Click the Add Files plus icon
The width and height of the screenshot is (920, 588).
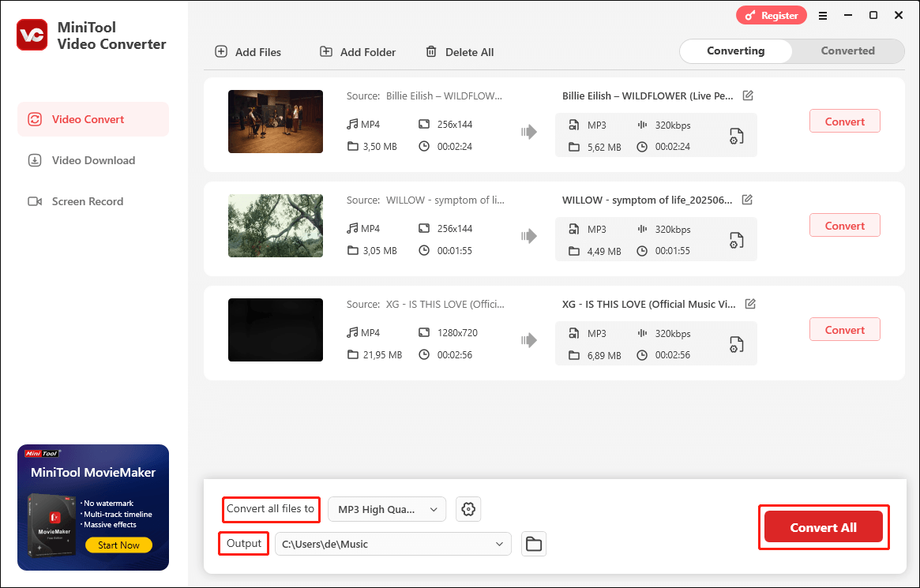[x=221, y=51]
